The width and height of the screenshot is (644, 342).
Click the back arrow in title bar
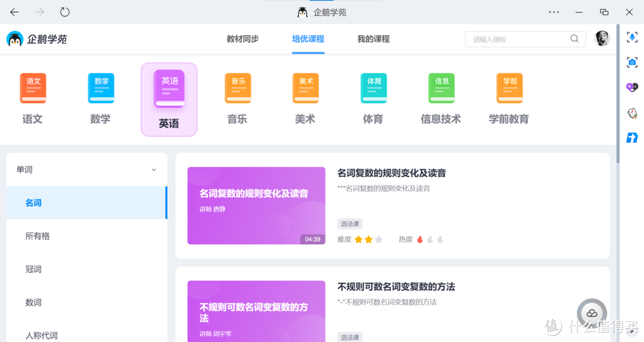[14, 13]
